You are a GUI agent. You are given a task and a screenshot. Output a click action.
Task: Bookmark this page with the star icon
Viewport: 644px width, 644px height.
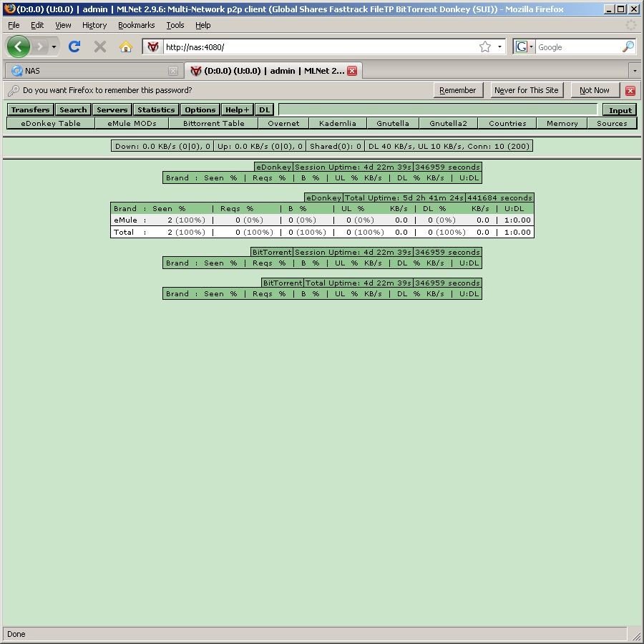coord(484,47)
